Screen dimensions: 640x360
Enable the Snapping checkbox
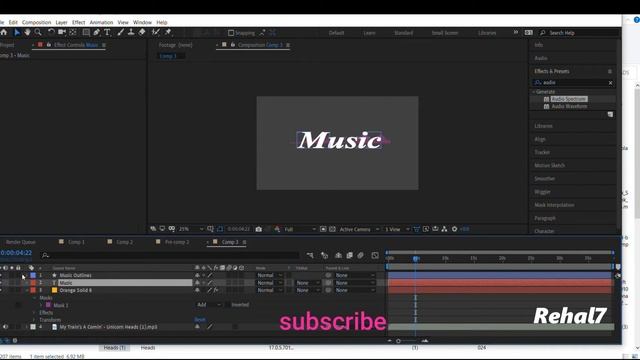tap(231, 33)
